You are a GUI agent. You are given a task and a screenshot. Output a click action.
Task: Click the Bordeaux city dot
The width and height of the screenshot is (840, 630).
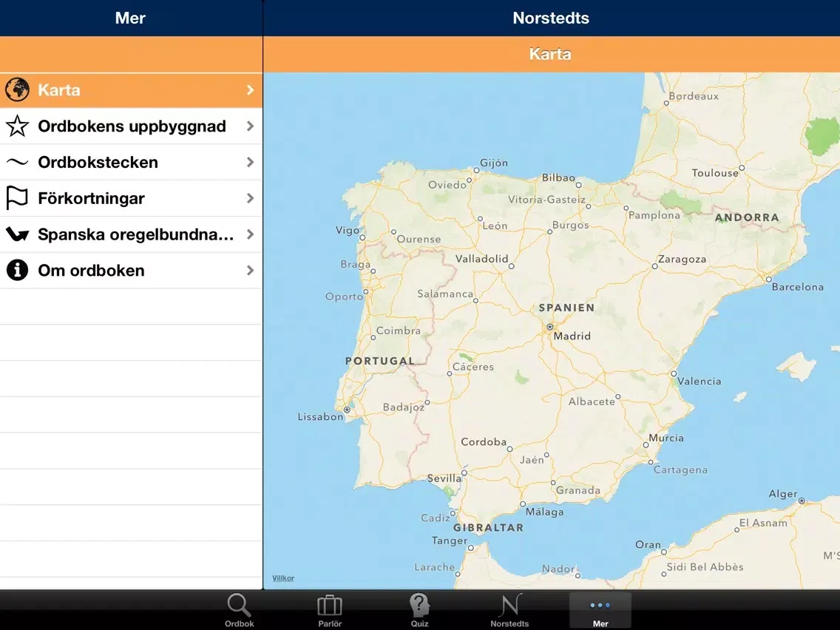pyautogui.click(x=666, y=104)
